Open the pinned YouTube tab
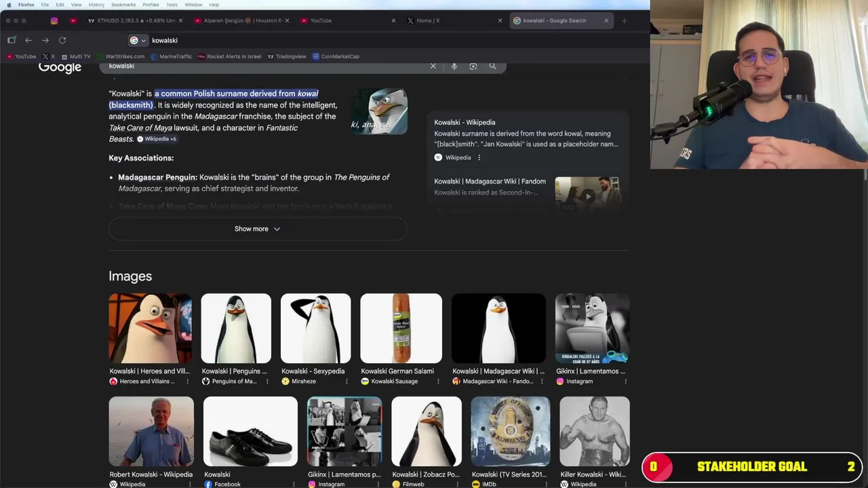 pos(73,20)
